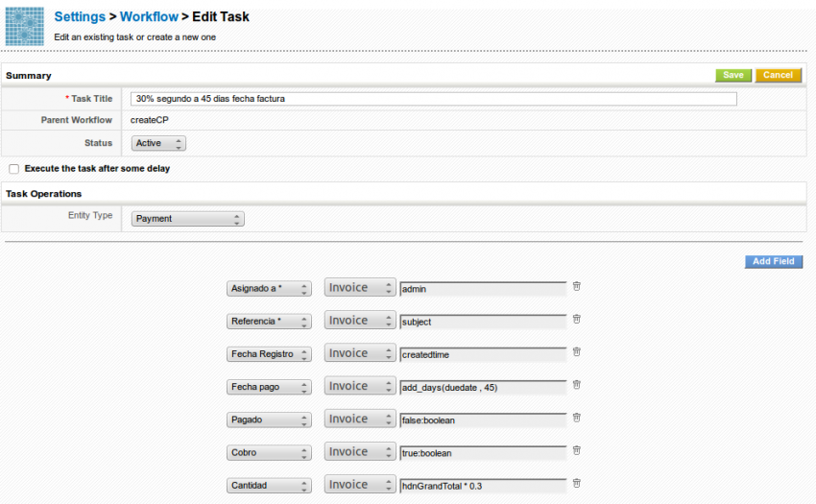Image resolution: width=816 pixels, height=504 pixels.
Task: Click trash icon beside add_days(duedate , 45)
Action: (577, 384)
